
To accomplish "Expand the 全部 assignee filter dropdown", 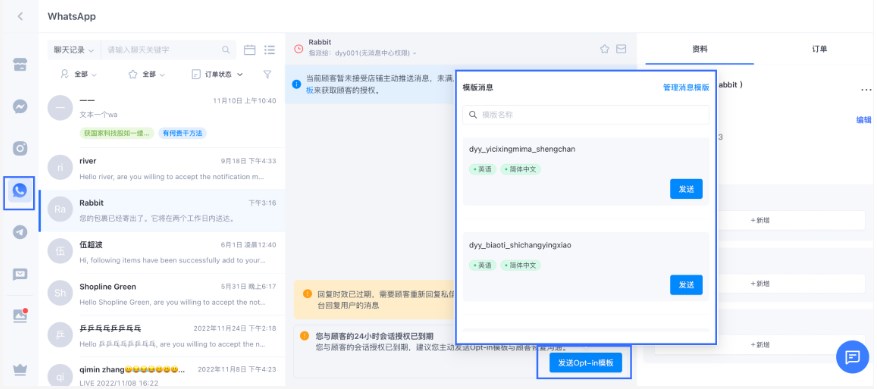I will click(79, 74).
